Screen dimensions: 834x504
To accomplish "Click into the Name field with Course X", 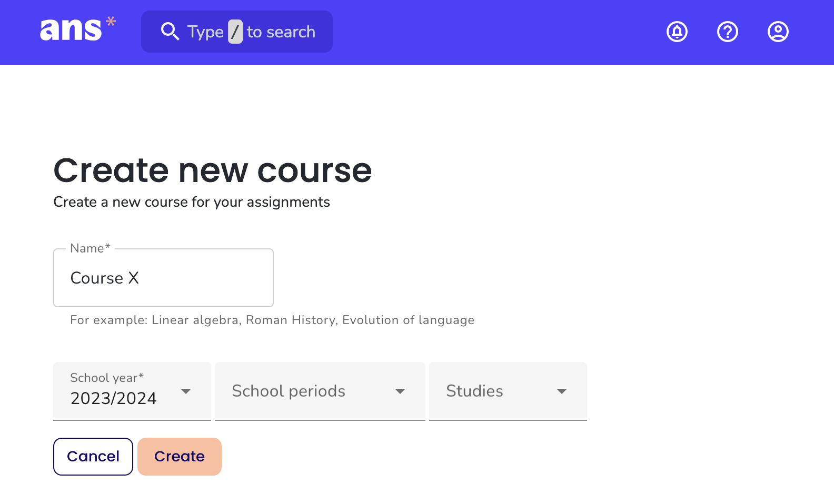I will click(163, 278).
